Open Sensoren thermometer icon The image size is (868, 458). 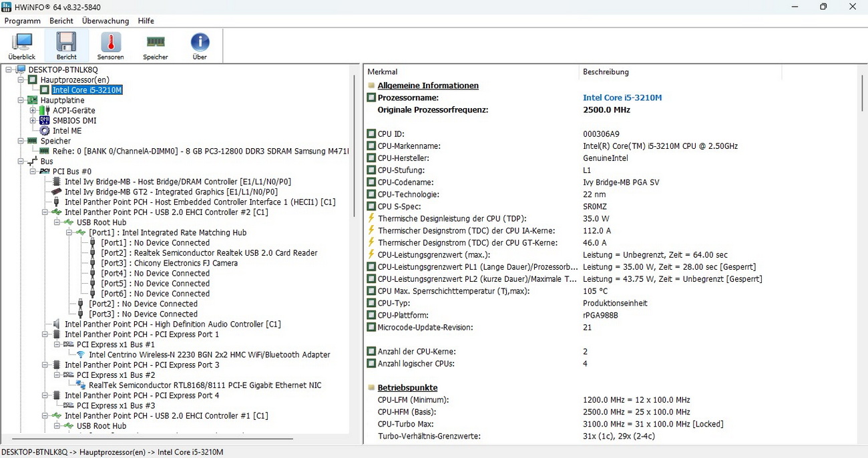(111, 47)
